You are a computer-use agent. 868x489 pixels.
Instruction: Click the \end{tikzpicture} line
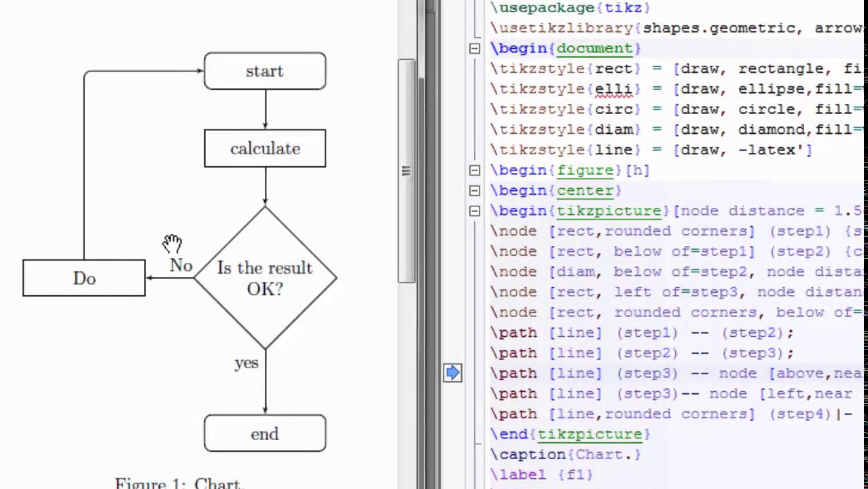[x=569, y=434]
